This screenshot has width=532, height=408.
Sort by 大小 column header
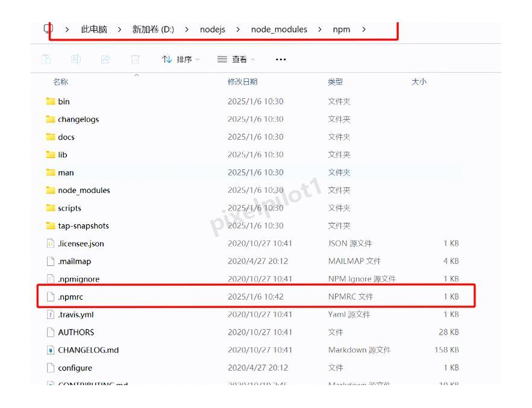419,82
